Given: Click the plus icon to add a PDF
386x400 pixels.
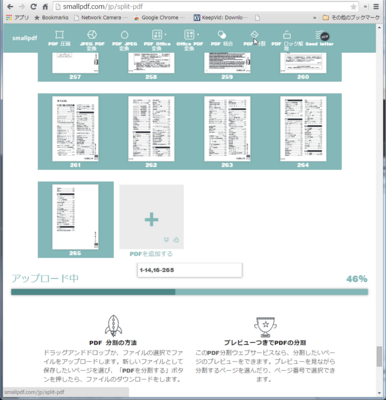Looking at the screenshot, I should click(151, 219).
